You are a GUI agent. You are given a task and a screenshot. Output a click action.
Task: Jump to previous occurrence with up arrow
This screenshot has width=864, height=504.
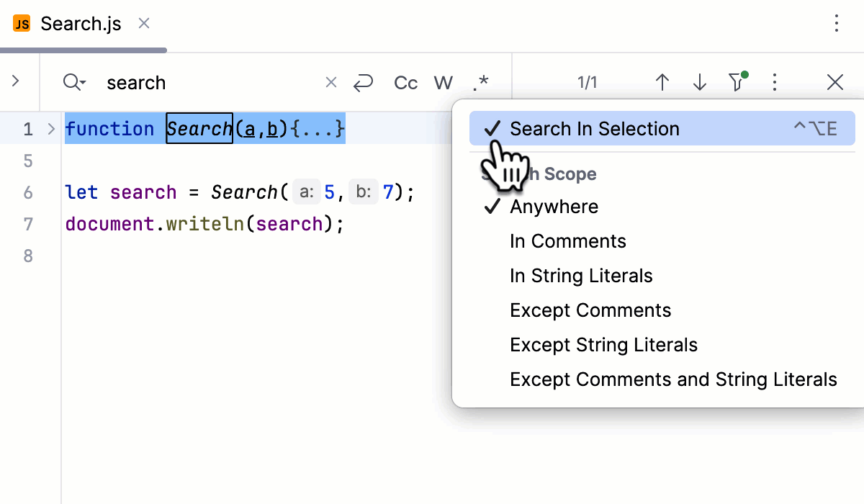point(662,82)
